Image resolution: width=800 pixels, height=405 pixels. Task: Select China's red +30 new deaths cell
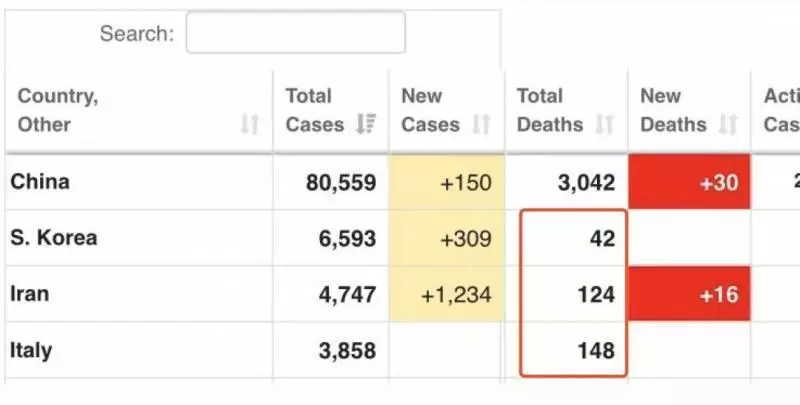click(689, 182)
